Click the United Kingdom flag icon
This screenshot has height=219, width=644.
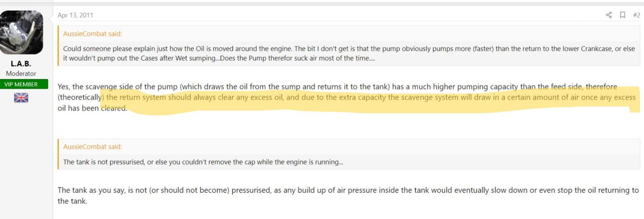point(21,98)
